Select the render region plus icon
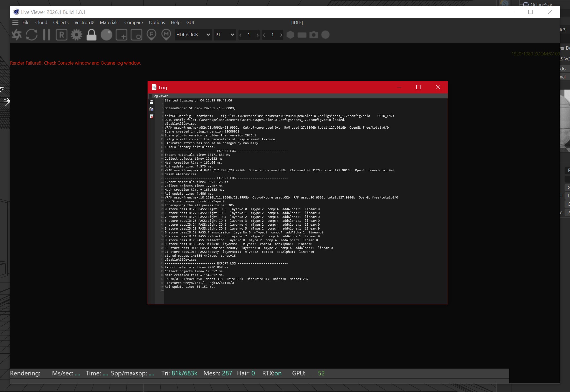Viewport: 570px width, 392px height. pyautogui.click(x=121, y=35)
